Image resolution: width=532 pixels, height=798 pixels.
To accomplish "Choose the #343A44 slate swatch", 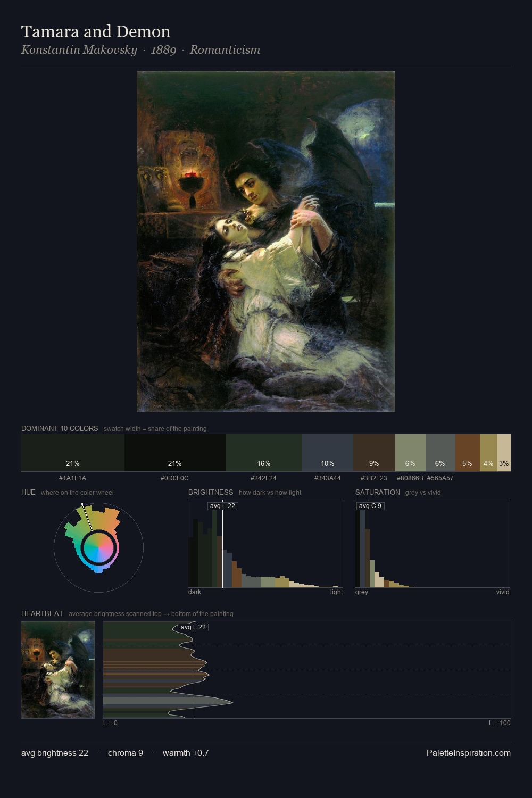I will (328, 453).
